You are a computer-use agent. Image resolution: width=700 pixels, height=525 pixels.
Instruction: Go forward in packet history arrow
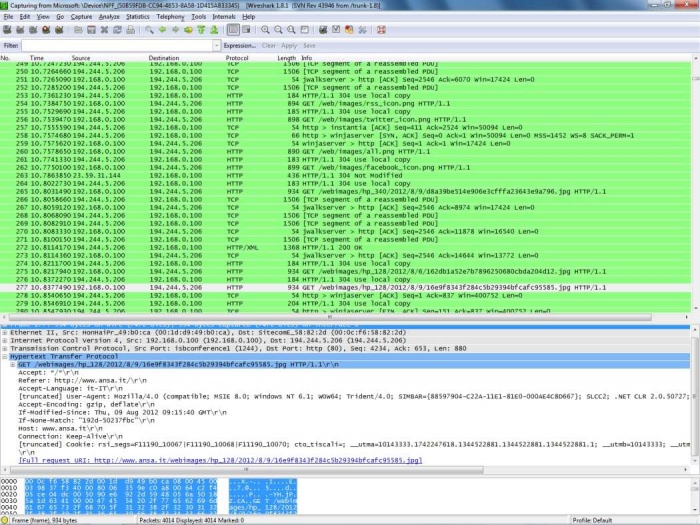pos(175,30)
